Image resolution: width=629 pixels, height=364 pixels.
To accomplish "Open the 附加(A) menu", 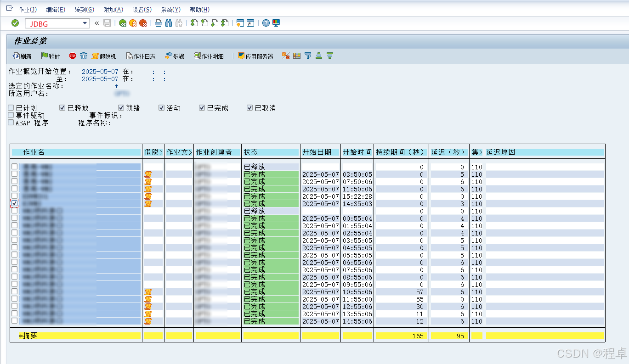I will click(x=113, y=10).
